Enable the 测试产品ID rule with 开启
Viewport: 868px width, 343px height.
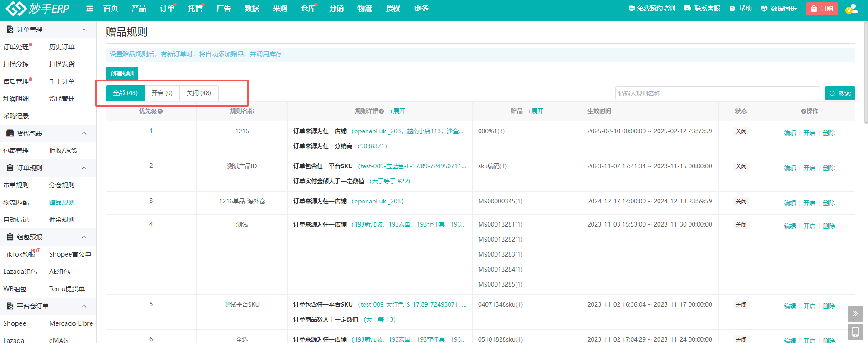coord(809,168)
